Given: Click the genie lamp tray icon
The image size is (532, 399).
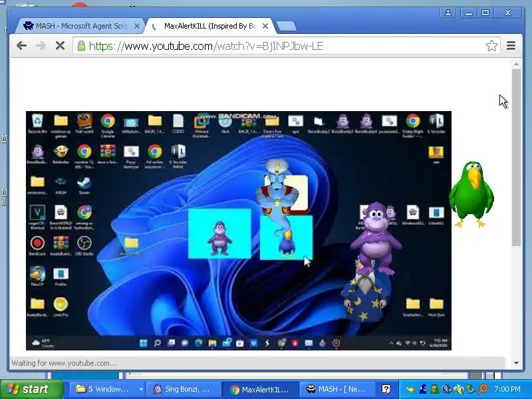Looking at the screenshot, I should [x=410, y=389].
